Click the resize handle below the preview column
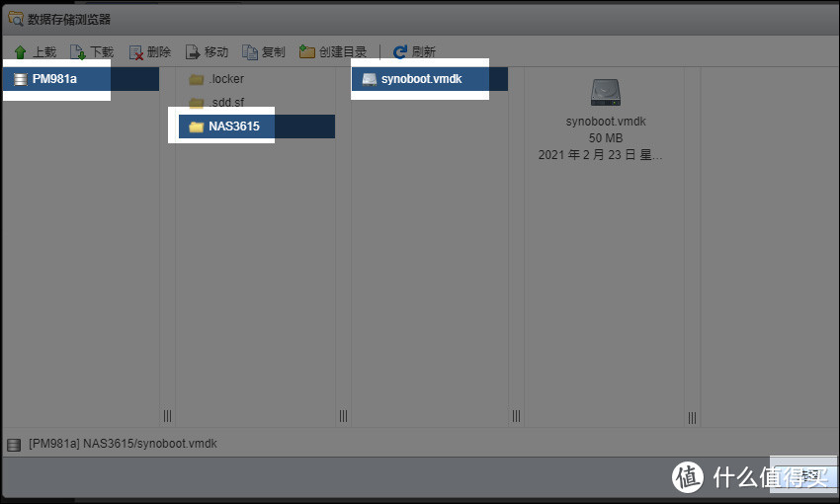Image resolution: width=840 pixels, height=504 pixels. (692, 416)
